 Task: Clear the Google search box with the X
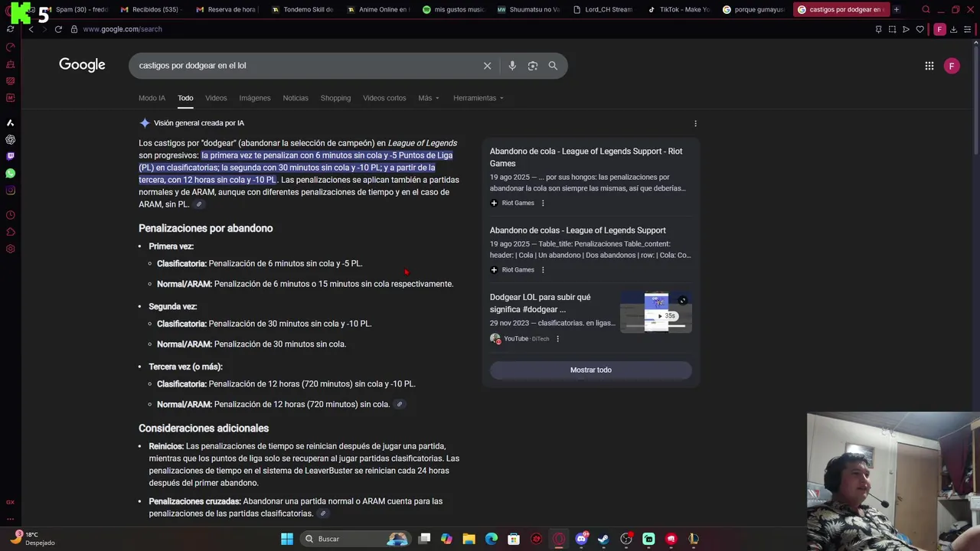pos(487,66)
